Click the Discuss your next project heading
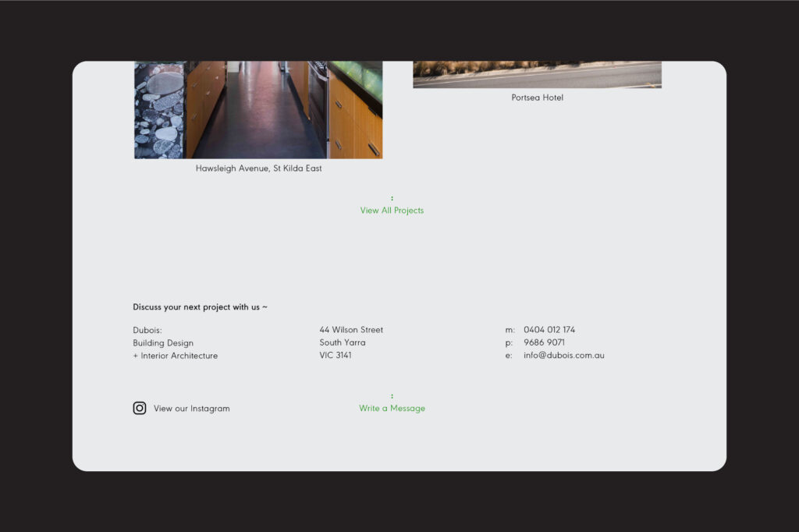The height and width of the screenshot is (532, 799). [x=201, y=307]
